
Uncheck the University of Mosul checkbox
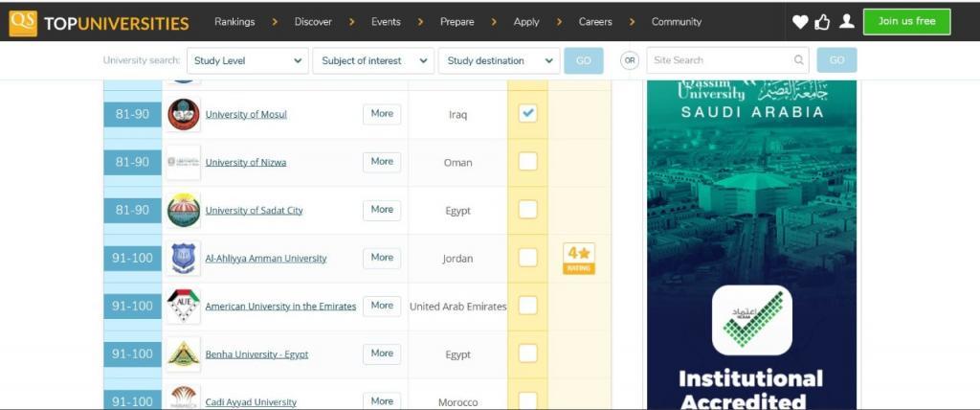point(527,113)
